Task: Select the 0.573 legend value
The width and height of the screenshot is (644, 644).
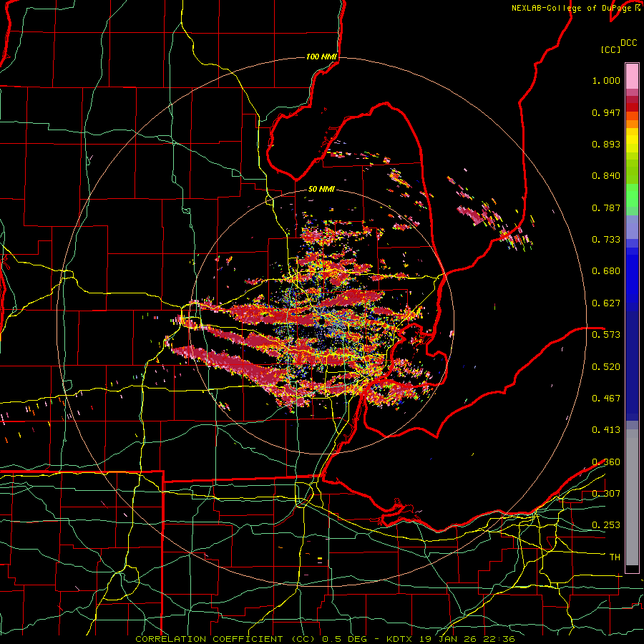Action: pyautogui.click(x=606, y=335)
